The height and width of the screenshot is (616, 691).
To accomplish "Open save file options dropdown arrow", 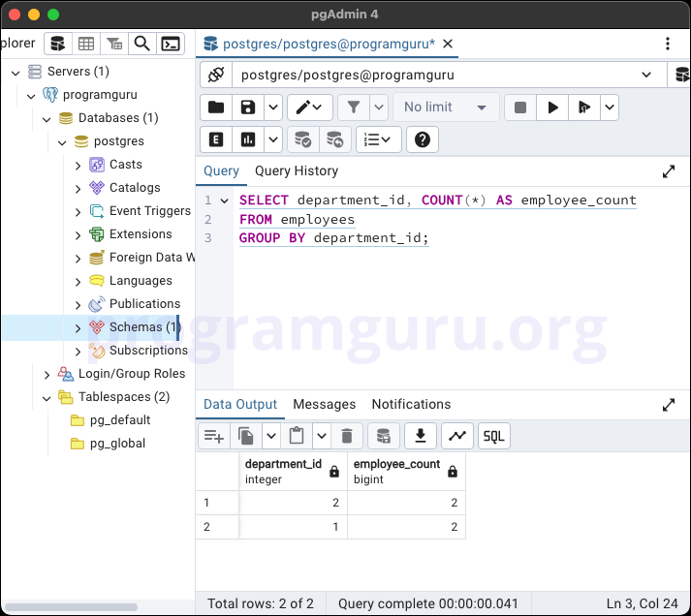I will tap(273, 107).
